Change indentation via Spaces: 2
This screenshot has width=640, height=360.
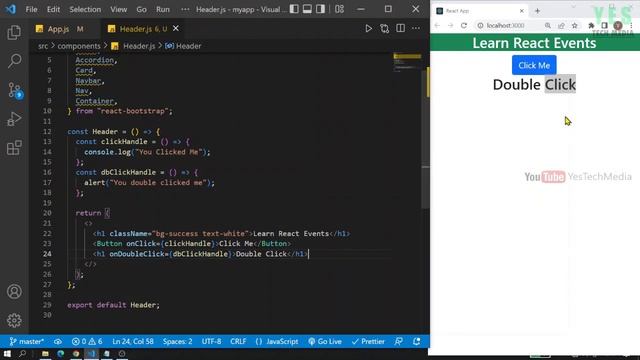point(178,341)
